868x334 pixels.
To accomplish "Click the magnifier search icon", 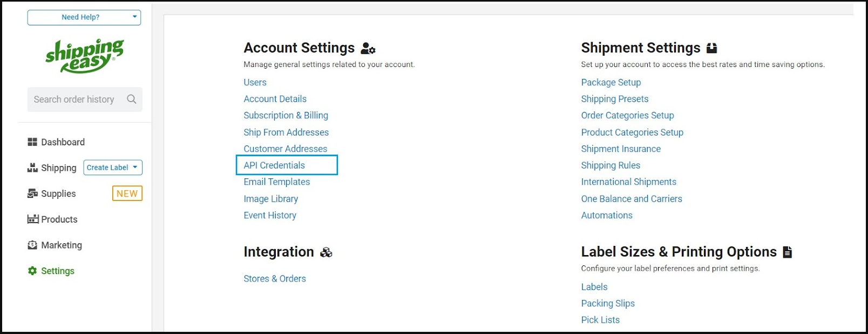I will click(x=131, y=99).
